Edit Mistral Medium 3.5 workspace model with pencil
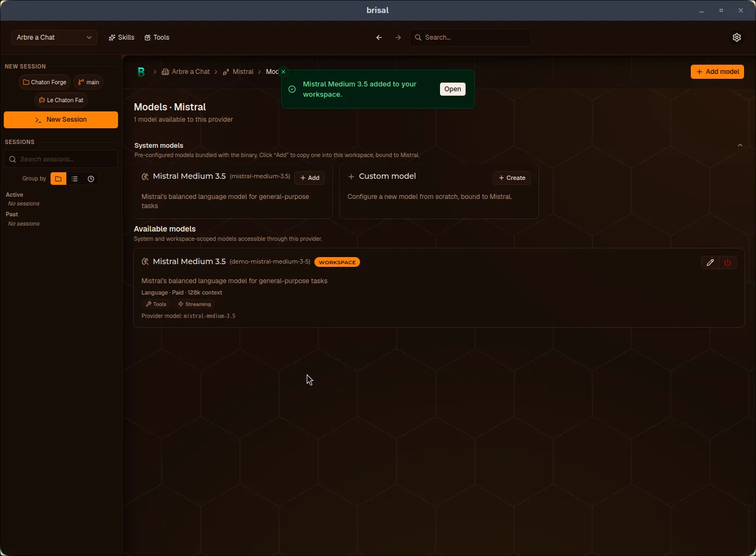Viewport: 756px width, 556px height. (710, 263)
